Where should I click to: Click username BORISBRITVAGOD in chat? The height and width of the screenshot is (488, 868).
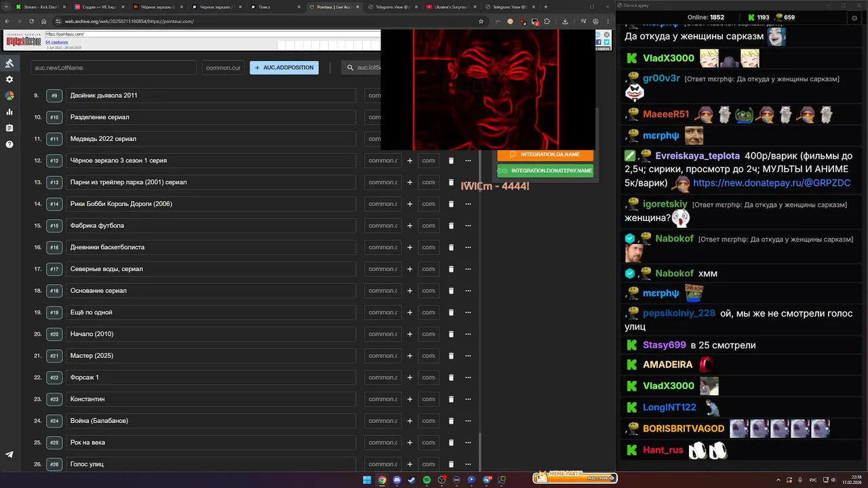[x=684, y=429]
